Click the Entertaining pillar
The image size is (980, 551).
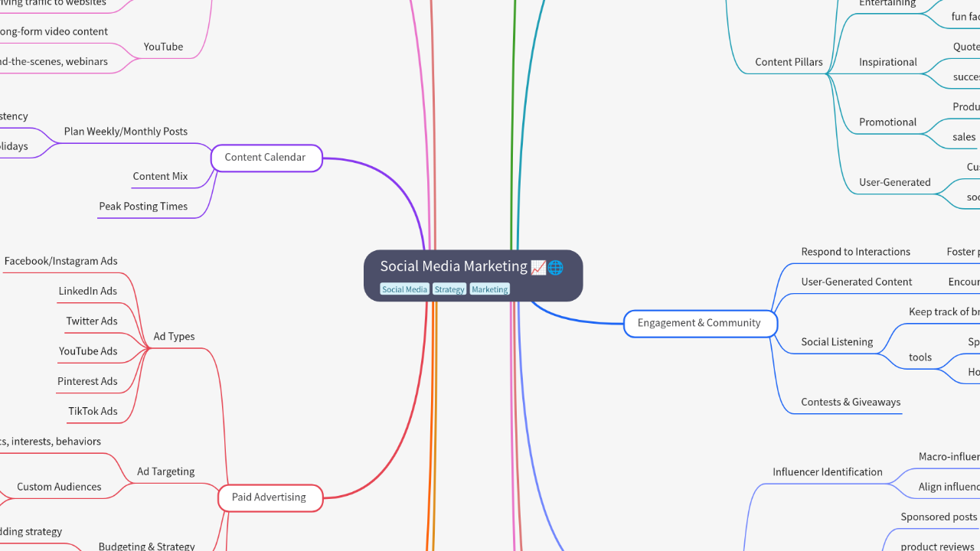pos(887,4)
